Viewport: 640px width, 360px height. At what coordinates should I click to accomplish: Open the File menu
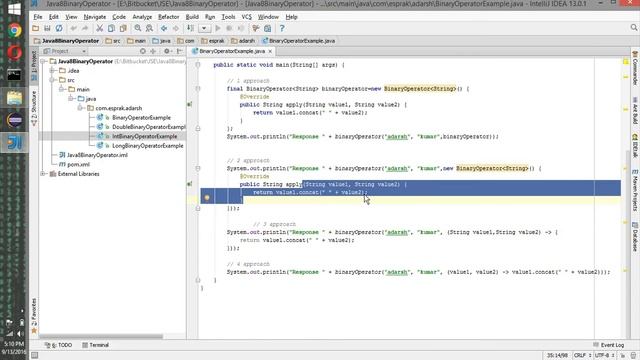coord(38,17)
